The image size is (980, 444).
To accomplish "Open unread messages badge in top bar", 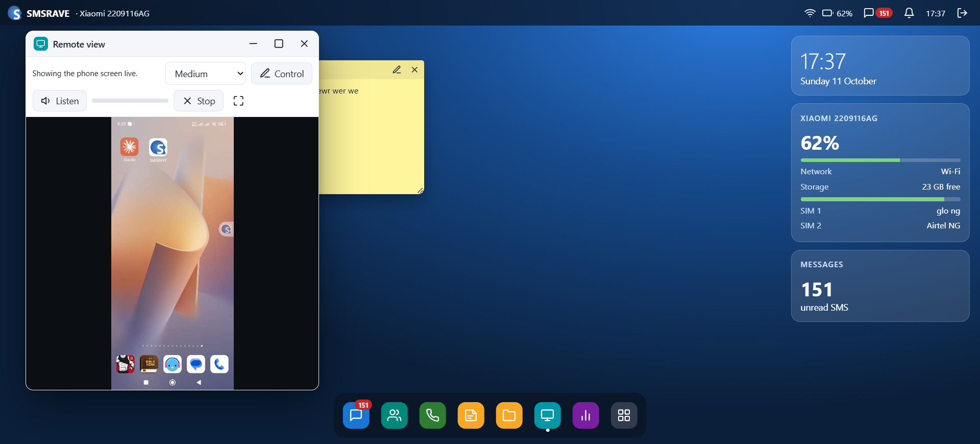I will tap(878, 13).
